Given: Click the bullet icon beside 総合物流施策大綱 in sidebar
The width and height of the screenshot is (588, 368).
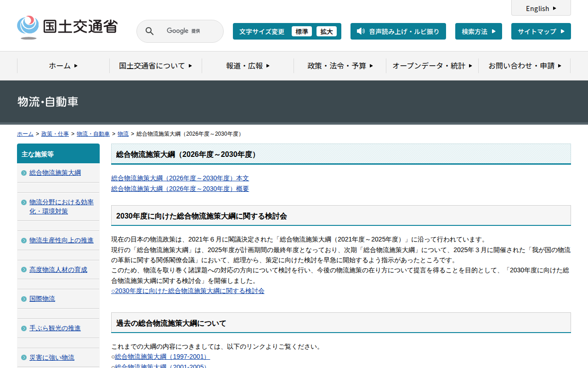Looking at the screenshot, I should pyautogui.click(x=24, y=173).
